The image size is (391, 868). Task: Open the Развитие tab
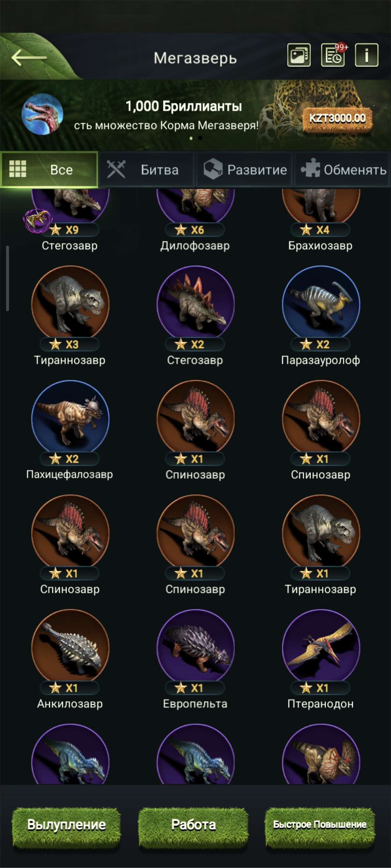[244, 170]
